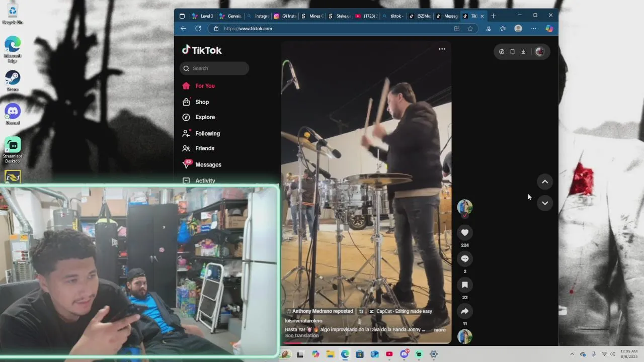Open Outlook from the taskbar
Image resolution: width=644 pixels, height=362 pixels.
[374, 354]
